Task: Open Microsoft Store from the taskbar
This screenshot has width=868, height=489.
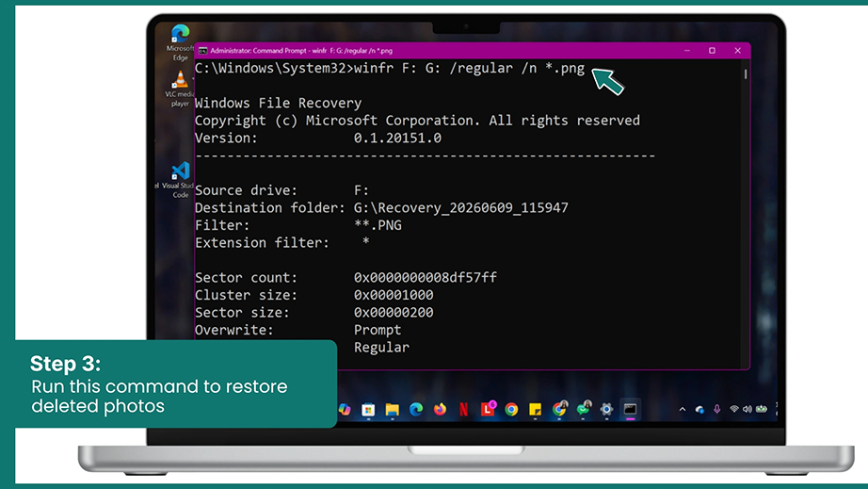Action: point(368,410)
